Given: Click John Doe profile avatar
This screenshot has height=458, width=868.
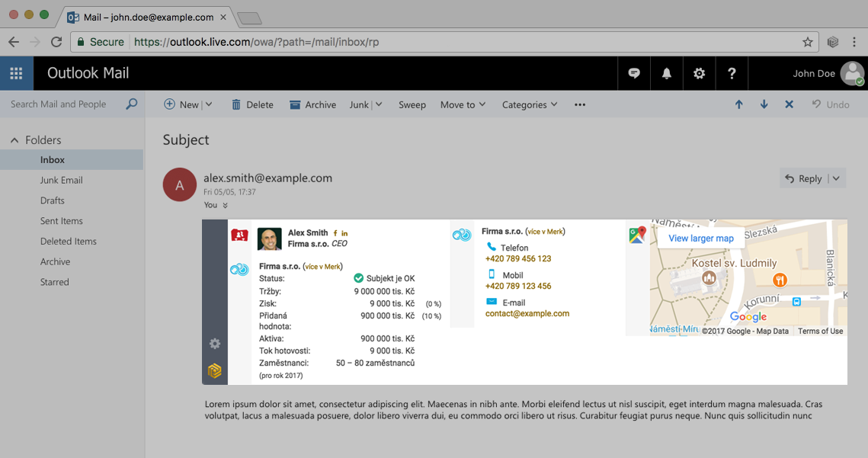Looking at the screenshot, I should (852, 73).
